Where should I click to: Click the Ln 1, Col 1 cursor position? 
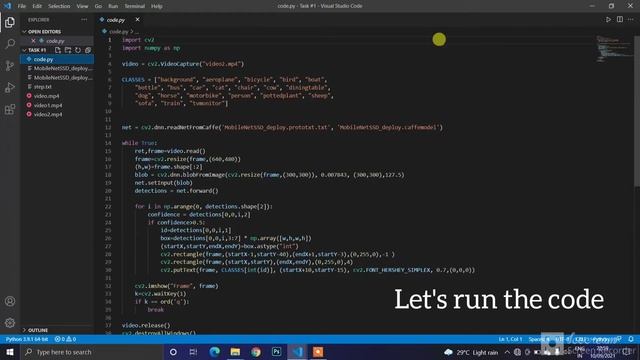[510, 339]
